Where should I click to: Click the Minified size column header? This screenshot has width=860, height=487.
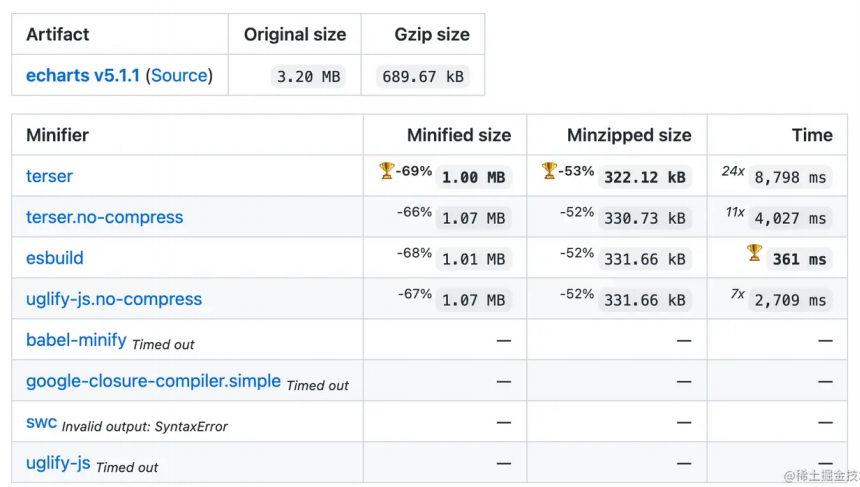pyautogui.click(x=458, y=135)
